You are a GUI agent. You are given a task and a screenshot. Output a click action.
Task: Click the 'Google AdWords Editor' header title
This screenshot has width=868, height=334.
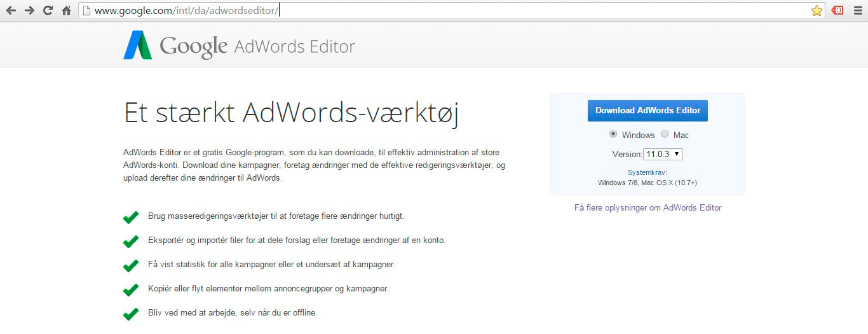(x=257, y=46)
